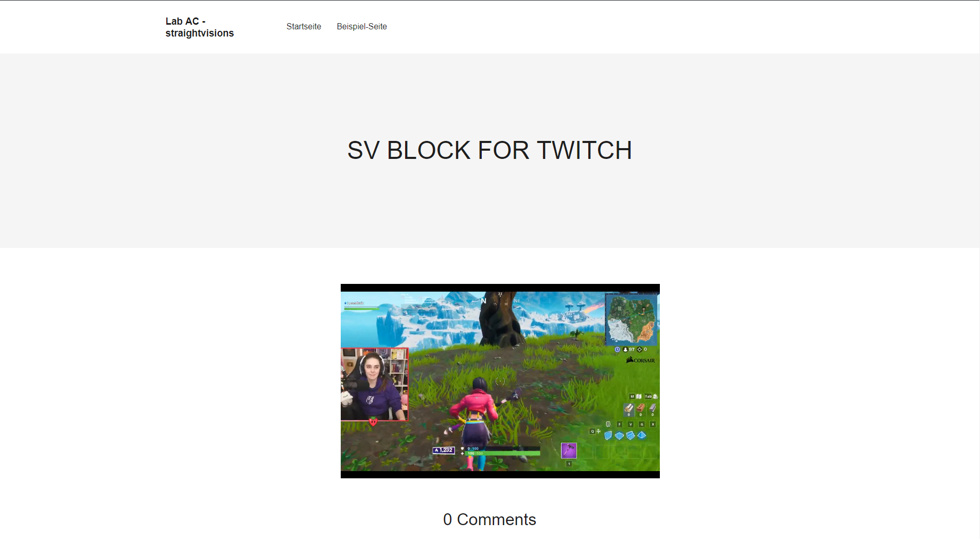Click the 0 Comments heading
The width and height of the screenshot is (980, 539).
coord(489,519)
